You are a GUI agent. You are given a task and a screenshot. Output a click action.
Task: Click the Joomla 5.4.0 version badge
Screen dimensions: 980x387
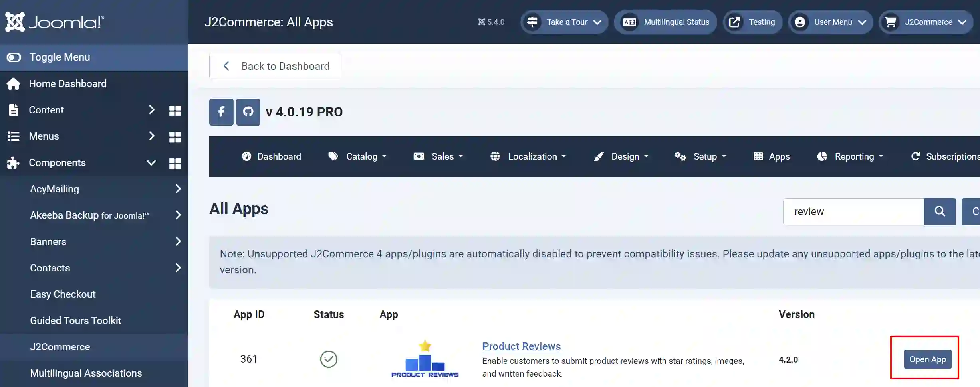(x=491, y=22)
